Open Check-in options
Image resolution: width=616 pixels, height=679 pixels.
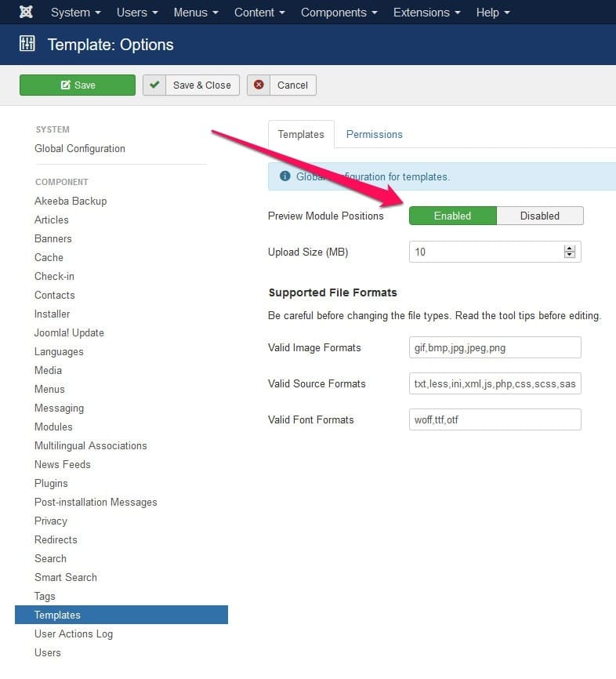click(x=54, y=276)
